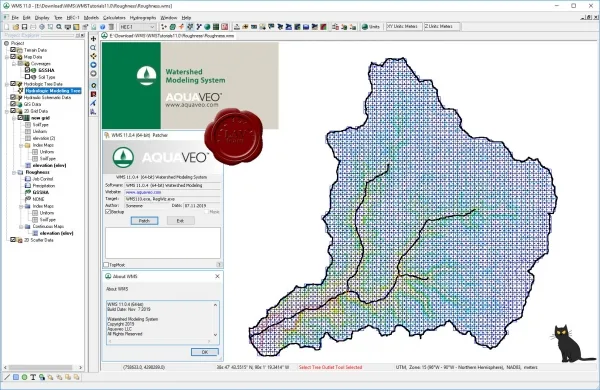The image size is (600, 390).
Task: Click the magnifier zoom icon in top toolbar
Action: coord(59,27)
